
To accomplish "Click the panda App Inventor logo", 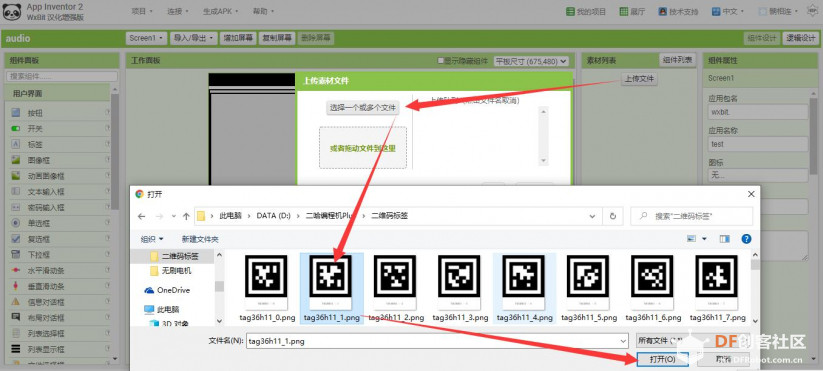I will 12,12.
